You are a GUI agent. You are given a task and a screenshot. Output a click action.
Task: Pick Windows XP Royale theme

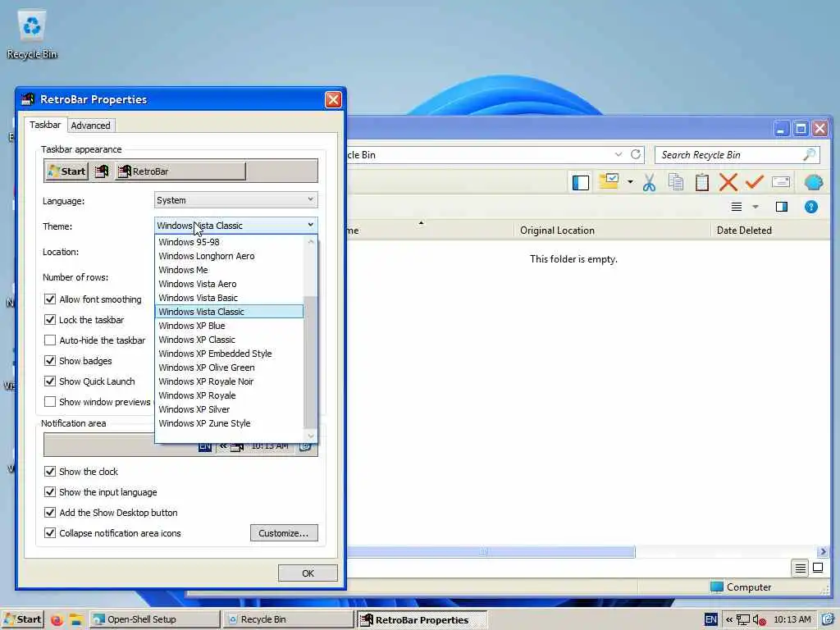[229, 395]
